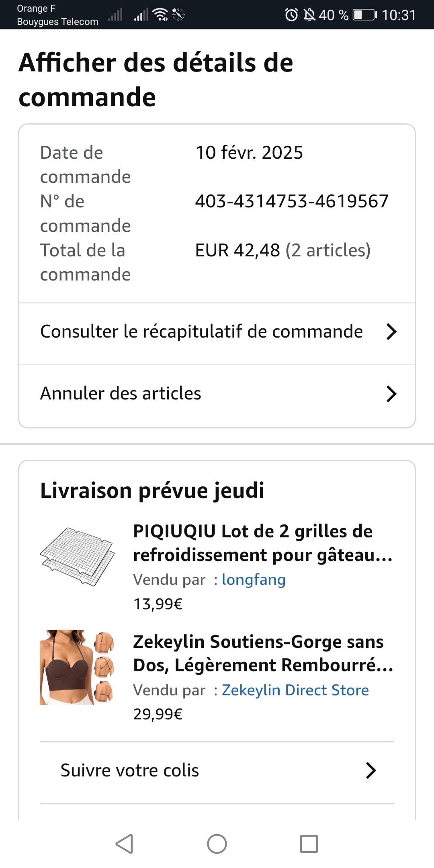
Task: Tap the cooling racks product thumbnail
Action: point(77,557)
